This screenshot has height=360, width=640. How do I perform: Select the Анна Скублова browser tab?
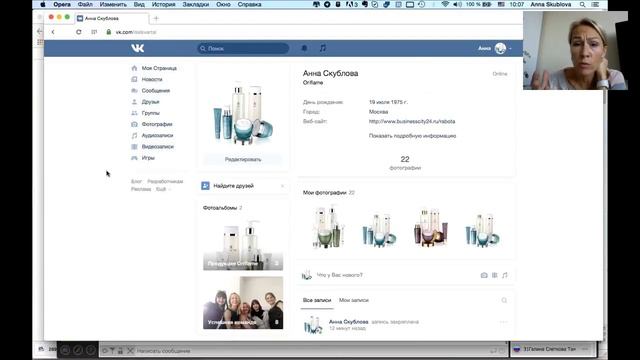click(x=111, y=18)
